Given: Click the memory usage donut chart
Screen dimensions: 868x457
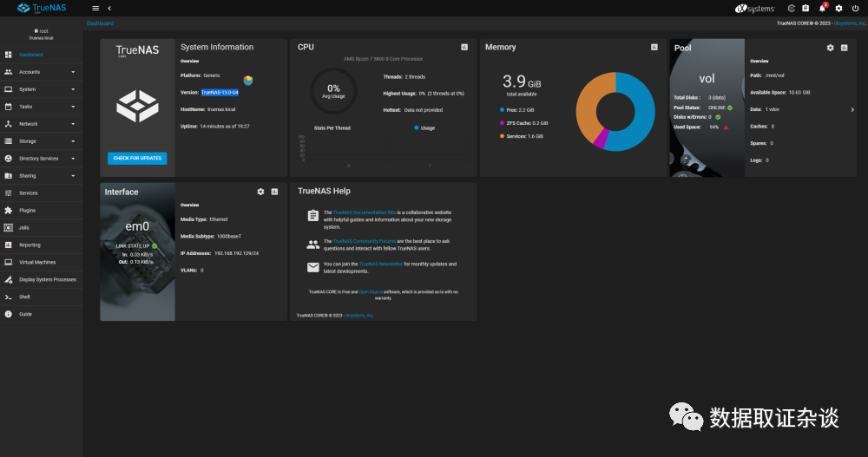Looking at the screenshot, I should (x=615, y=111).
